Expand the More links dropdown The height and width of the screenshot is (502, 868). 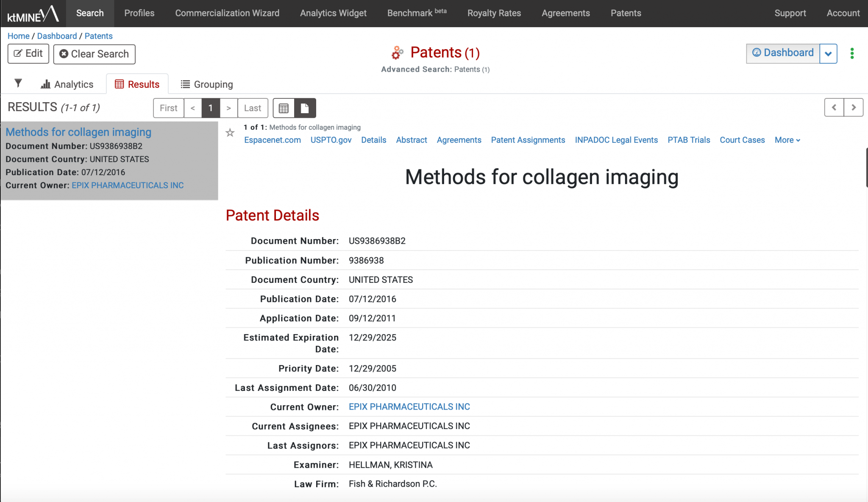point(787,140)
